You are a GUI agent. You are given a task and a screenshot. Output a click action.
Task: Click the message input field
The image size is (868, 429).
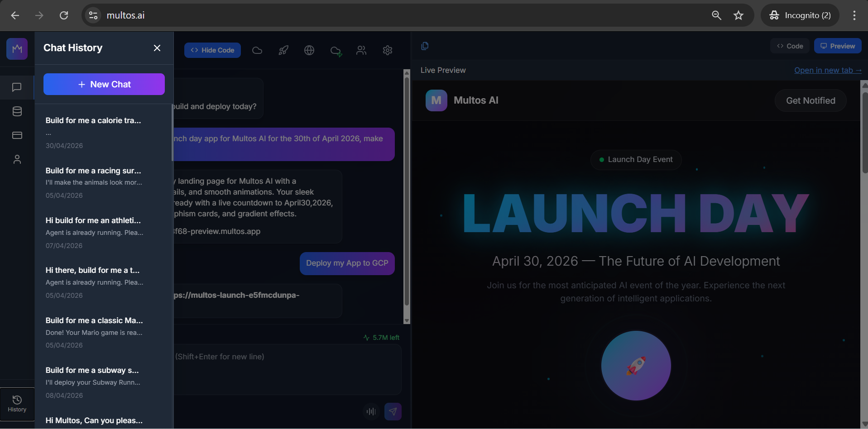pos(288,369)
